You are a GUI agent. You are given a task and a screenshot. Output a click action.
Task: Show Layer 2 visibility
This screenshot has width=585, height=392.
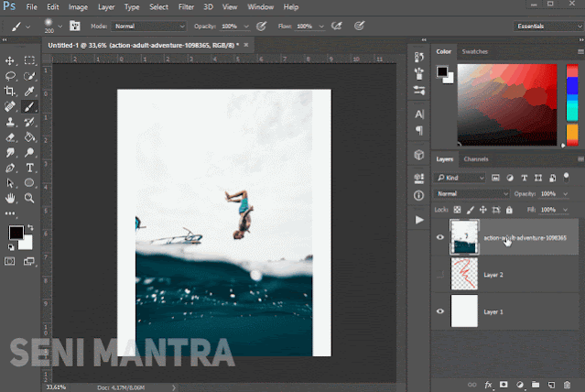click(x=440, y=275)
